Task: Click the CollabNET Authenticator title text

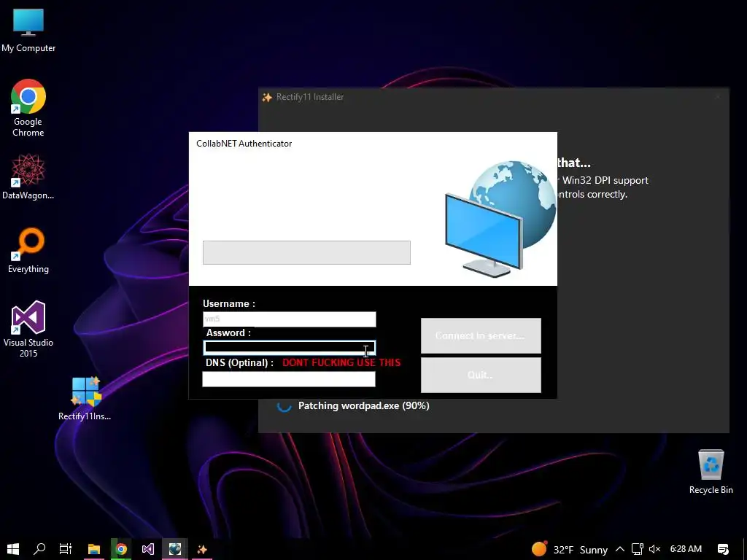Action: tap(244, 144)
